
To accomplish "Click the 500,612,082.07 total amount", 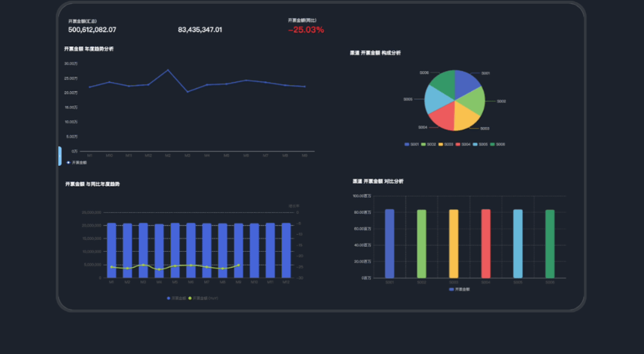I will (92, 30).
